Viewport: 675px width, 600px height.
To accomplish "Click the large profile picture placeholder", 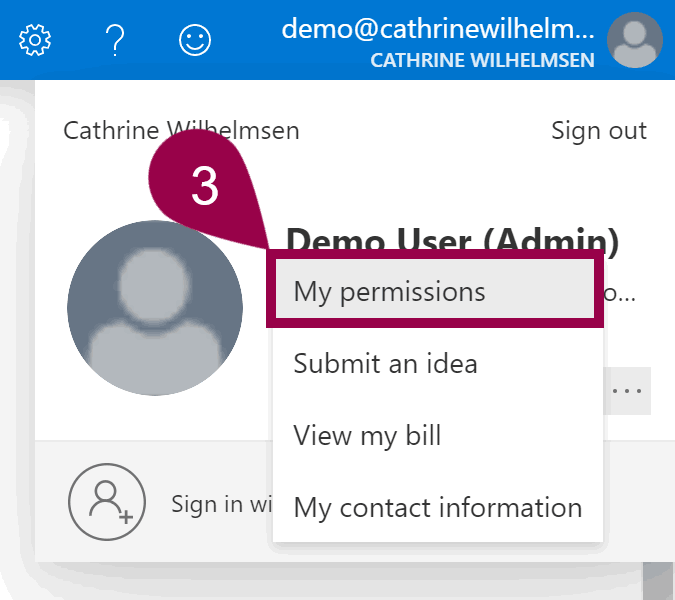I will 155,308.
